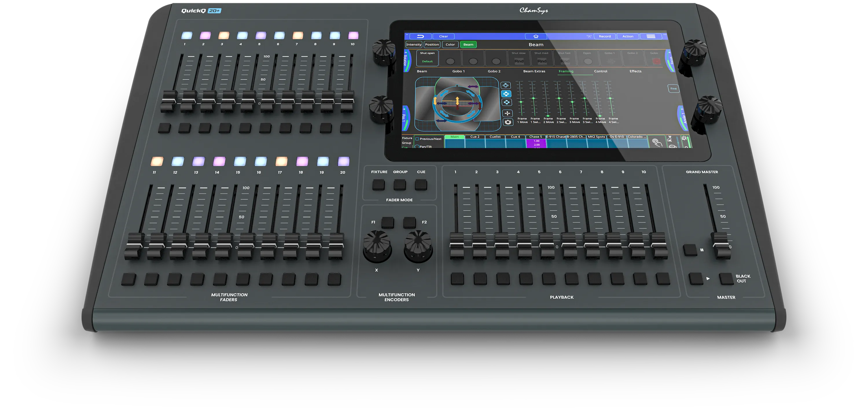This screenshot has height=418, width=868.
Task: Choose the rabbit fast speed icon
Action: [670, 139]
